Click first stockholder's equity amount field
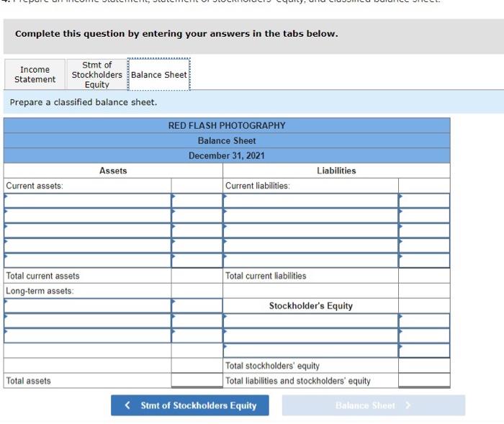Screen dimensions: 504x424 pos(424,320)
